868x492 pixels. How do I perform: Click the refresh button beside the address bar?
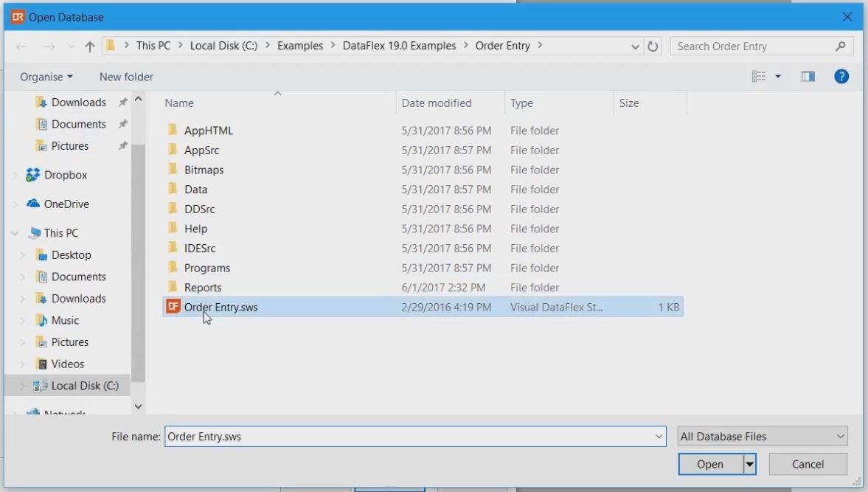click(653, 46)
